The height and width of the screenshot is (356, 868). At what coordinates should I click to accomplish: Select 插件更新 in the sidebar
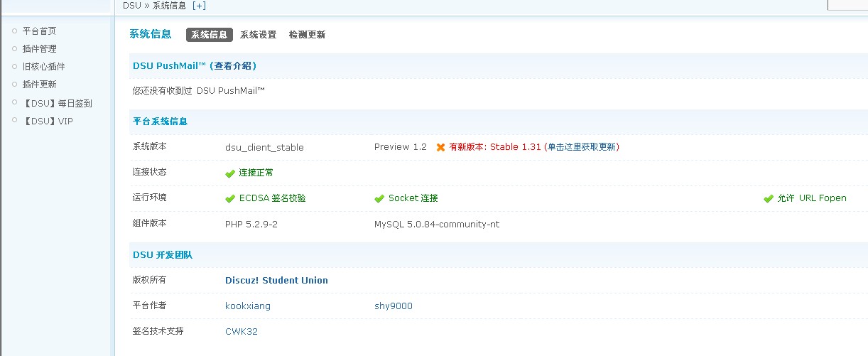point(39,85)
